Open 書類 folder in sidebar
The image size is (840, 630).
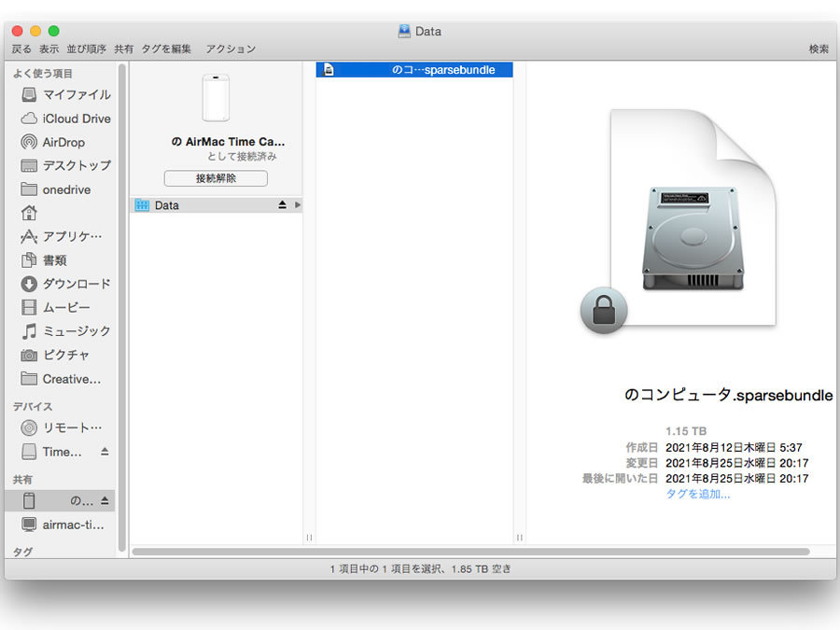point(44,260)
